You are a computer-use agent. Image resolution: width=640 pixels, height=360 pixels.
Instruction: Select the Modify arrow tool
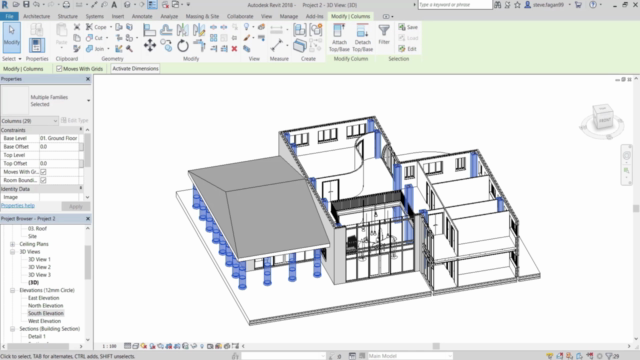[x=11, y=37]
